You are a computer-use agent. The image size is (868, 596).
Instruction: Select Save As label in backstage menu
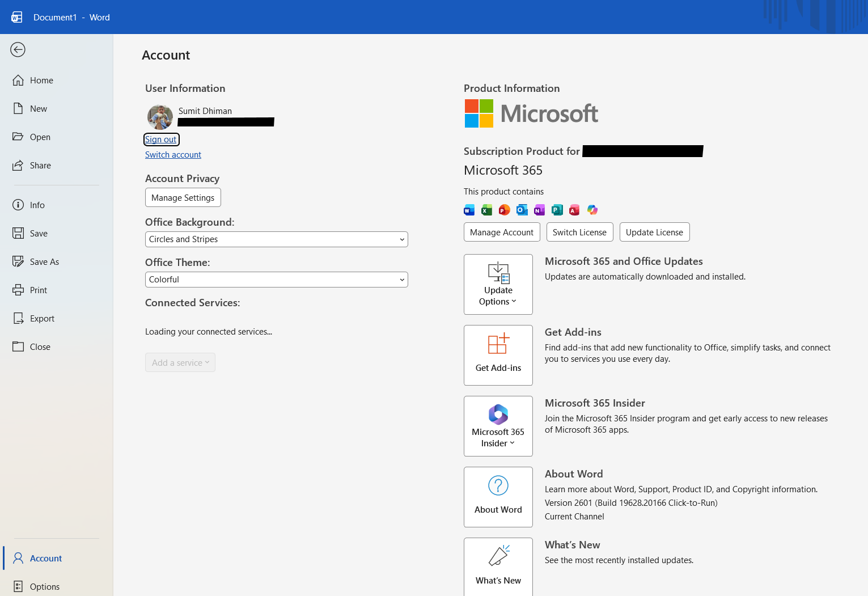click(44, 262)
